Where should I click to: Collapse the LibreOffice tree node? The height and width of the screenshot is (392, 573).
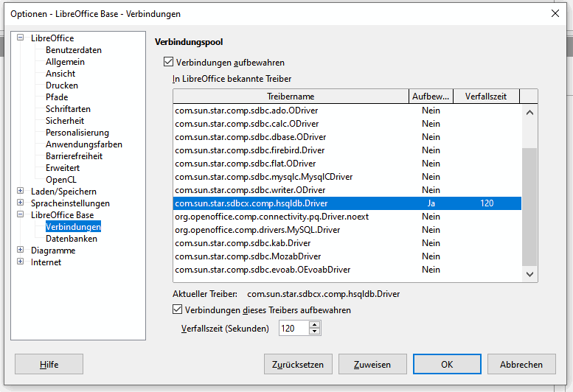[x=21, y=38]
